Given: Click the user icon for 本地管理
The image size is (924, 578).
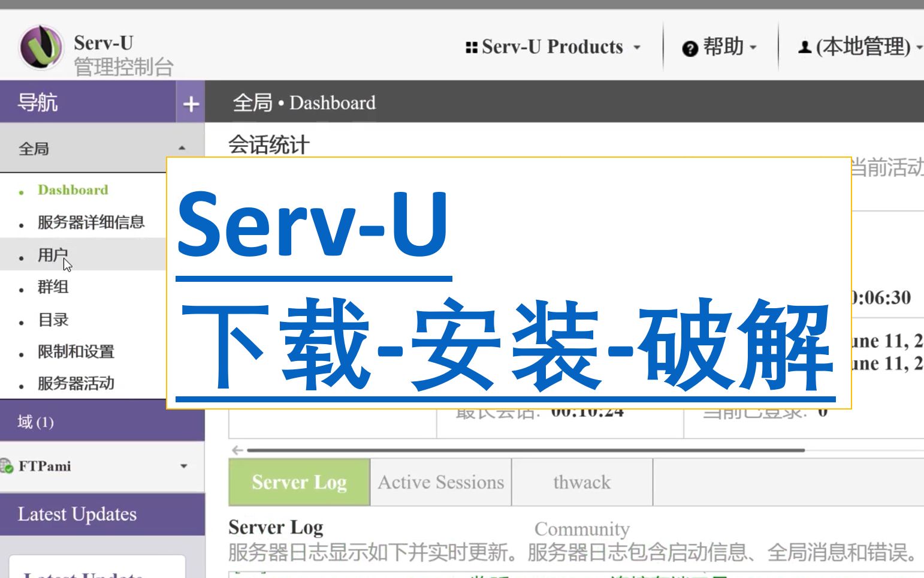Looking at the screenshot, I should click(x=805, y=47).
